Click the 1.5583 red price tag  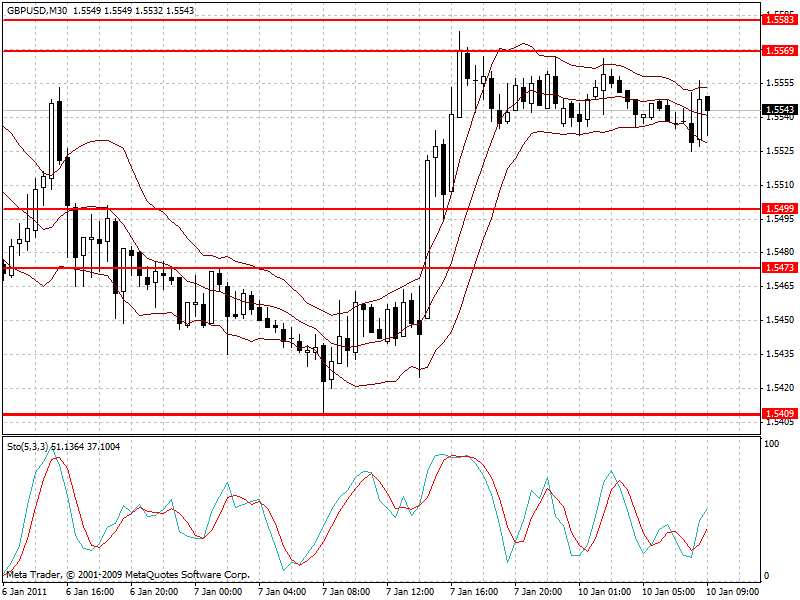point(779,20)
